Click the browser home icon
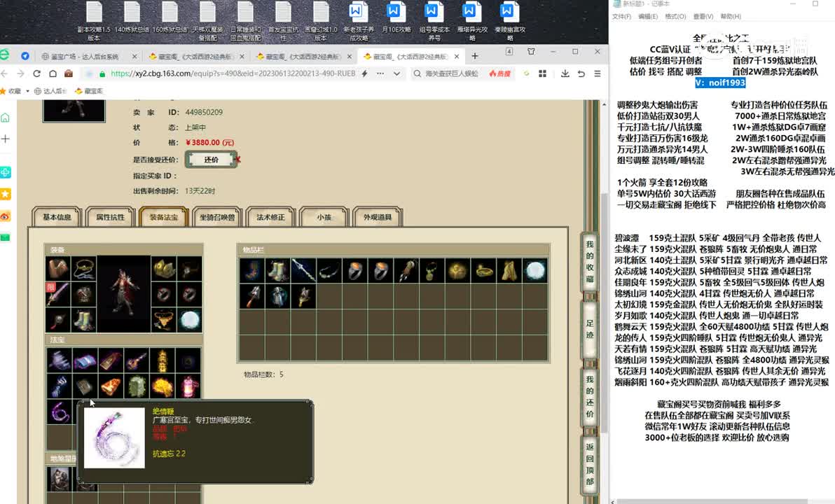Viewport: 835px width, 504px height. pyautogui.click(x=53, y=73)
